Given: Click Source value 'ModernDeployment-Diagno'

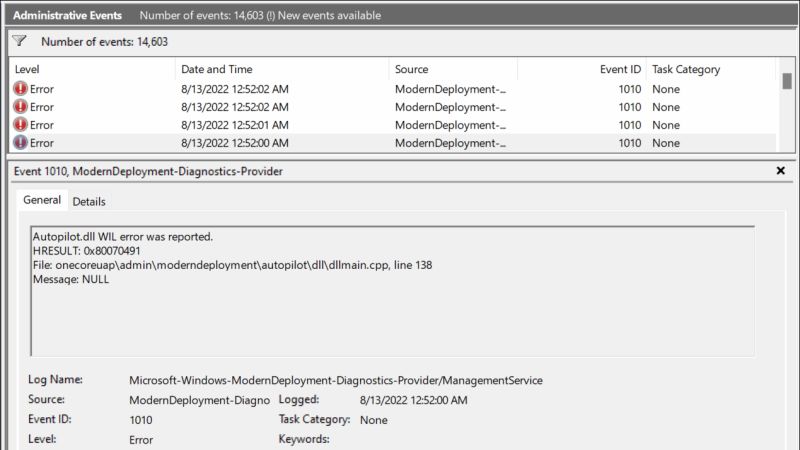Looking at the screenshot, I should (x=199, y=400).
